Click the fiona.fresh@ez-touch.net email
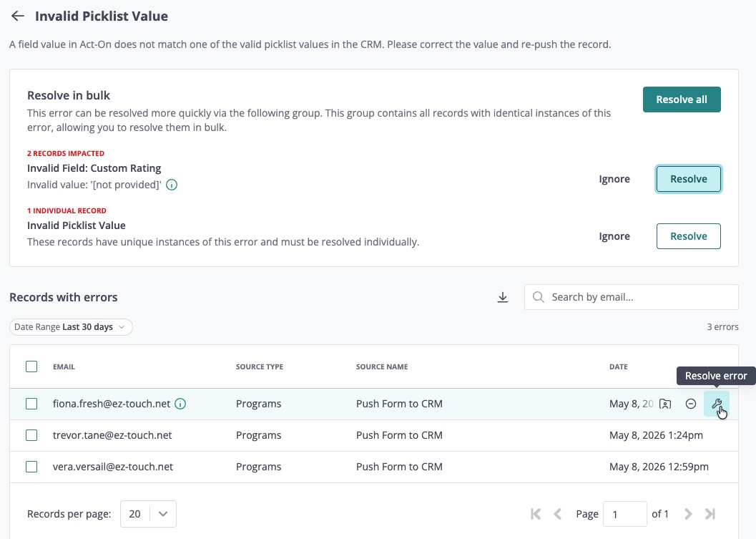Image resolution: width=756 pixels, height=539 pixels. [112, 404]
